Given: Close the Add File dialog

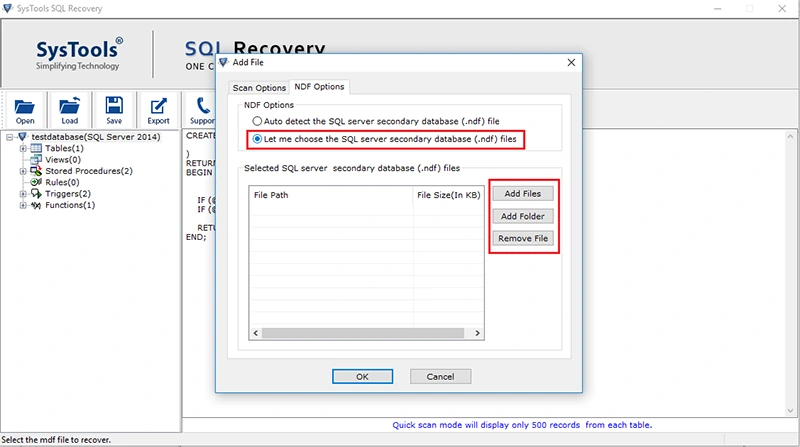Looking at the screenshot, I should 571,62.
